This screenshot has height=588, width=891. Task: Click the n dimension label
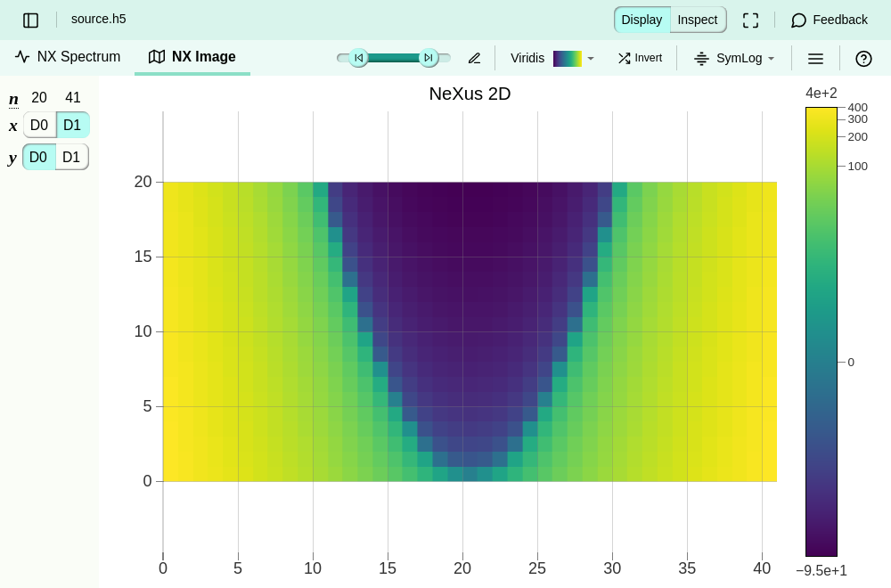tap(13, 100)
